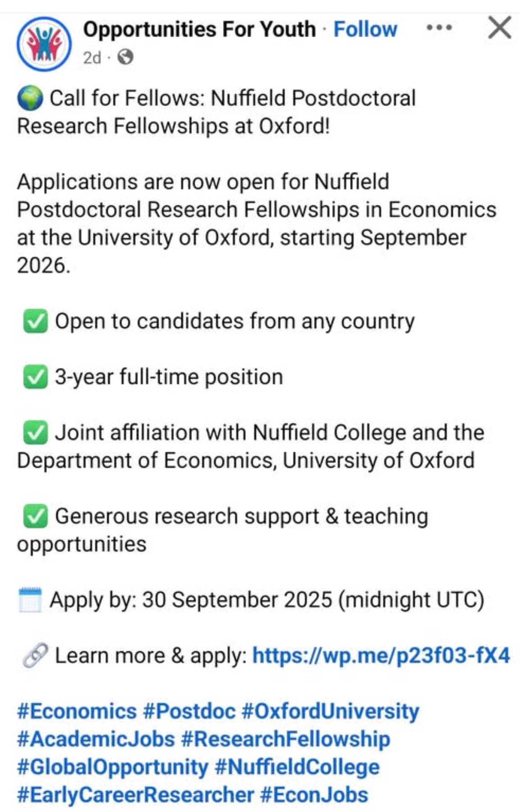Click the #EarlyCareerResearcher hashtag
Screen dimensions: 520x812
(x=135, y=795)
